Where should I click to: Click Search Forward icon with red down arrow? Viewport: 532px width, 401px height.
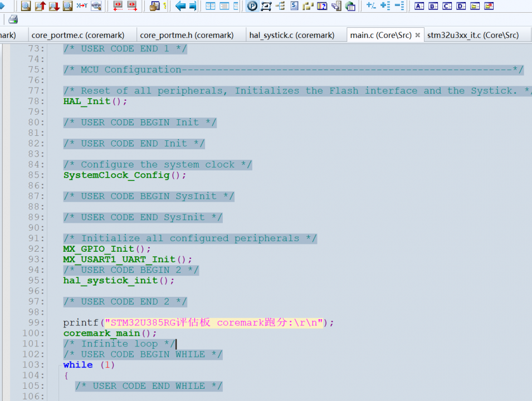click(x=54, y=6)
